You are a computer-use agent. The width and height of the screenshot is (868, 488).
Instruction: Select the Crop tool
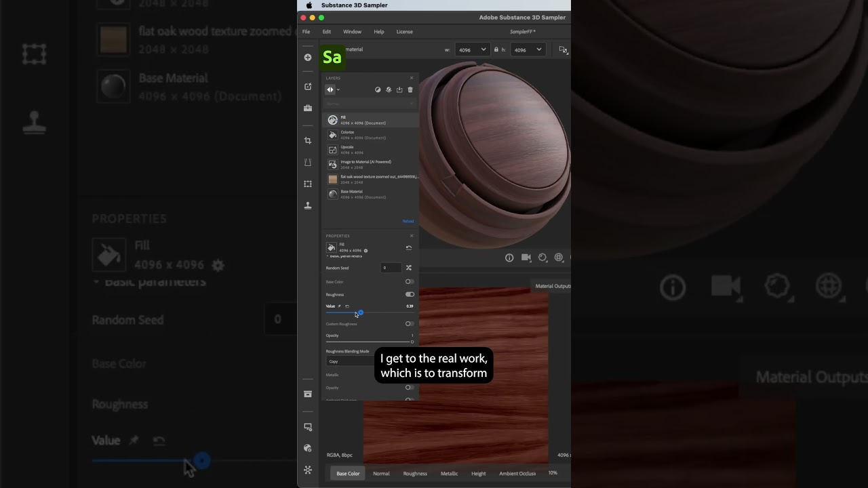pos(308,140)
